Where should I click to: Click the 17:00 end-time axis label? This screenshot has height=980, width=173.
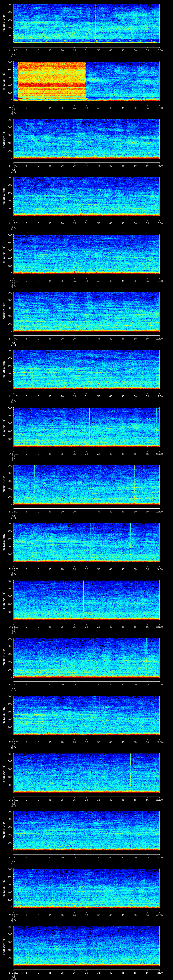coord(160,166)
